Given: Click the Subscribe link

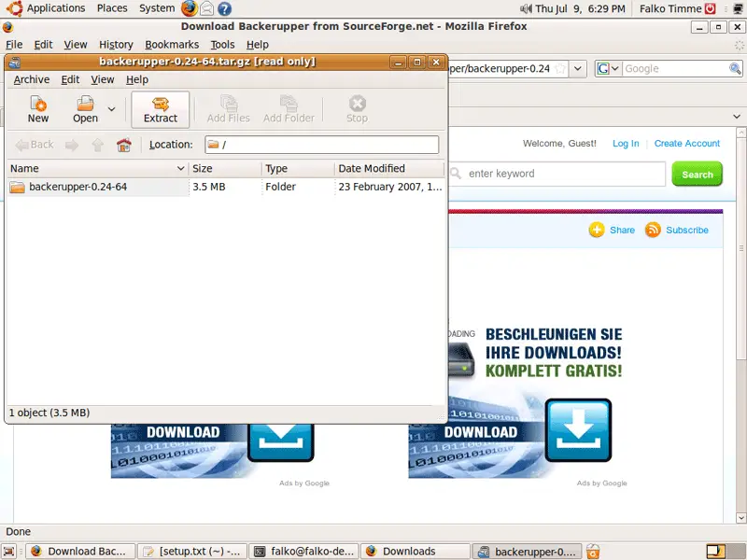Looking at the screenshot, I should coord(687,230).
